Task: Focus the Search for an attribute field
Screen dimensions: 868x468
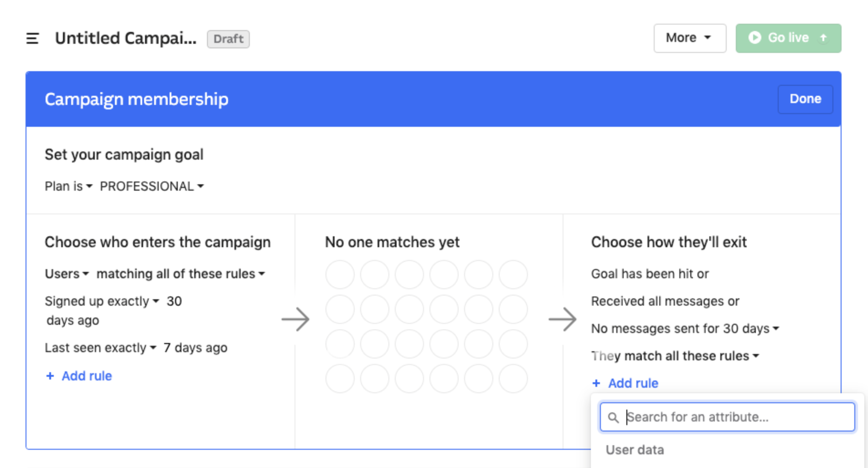Action: (727, 417)
